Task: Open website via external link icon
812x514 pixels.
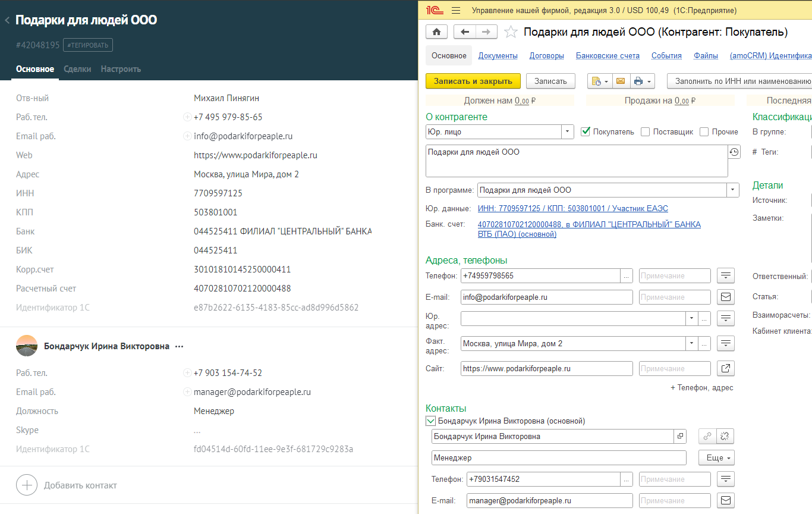Action: pos(725,368)
